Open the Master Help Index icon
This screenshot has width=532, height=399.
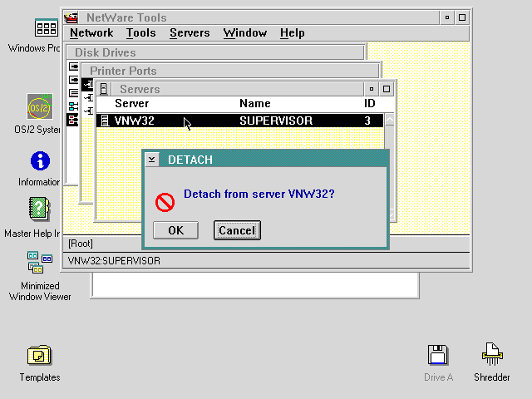39,209
